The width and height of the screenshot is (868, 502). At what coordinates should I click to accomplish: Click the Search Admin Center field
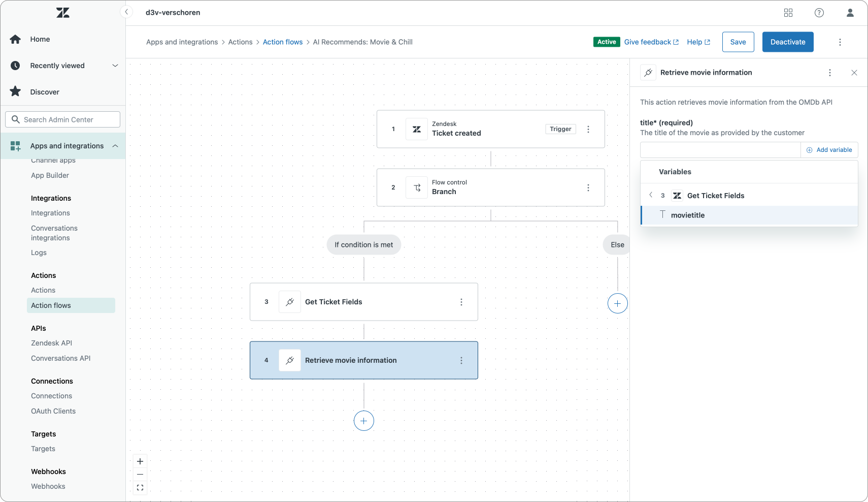[x=63, y=119]
